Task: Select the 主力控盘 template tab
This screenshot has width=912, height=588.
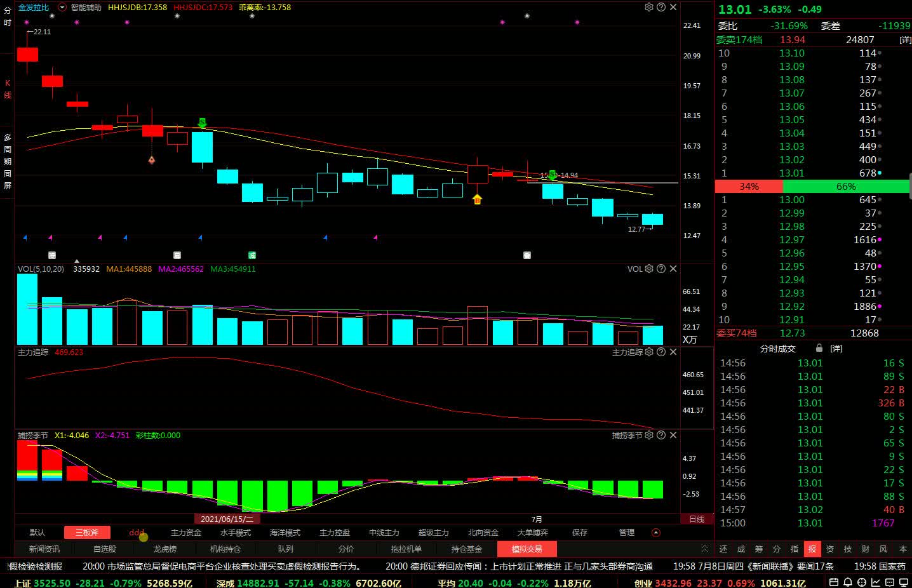Action: click(335, 533)
